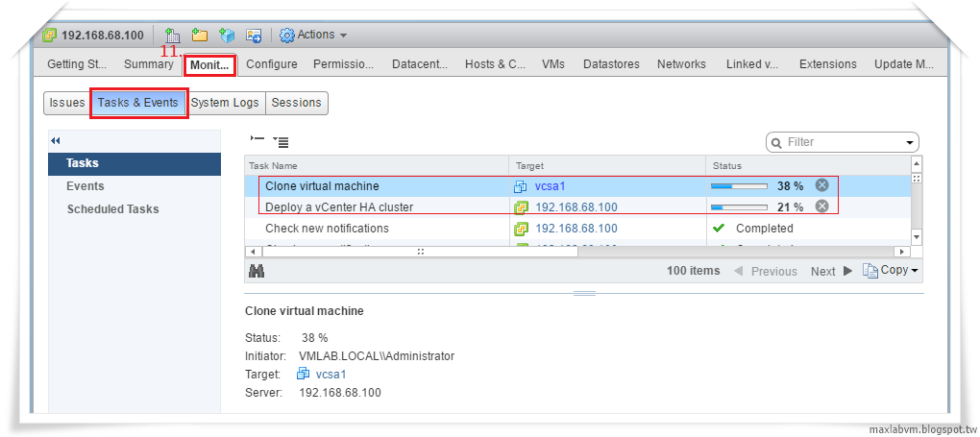Select the Clone virtual machine task row
This screenshot has height=437, width=980.
(577, 185)
